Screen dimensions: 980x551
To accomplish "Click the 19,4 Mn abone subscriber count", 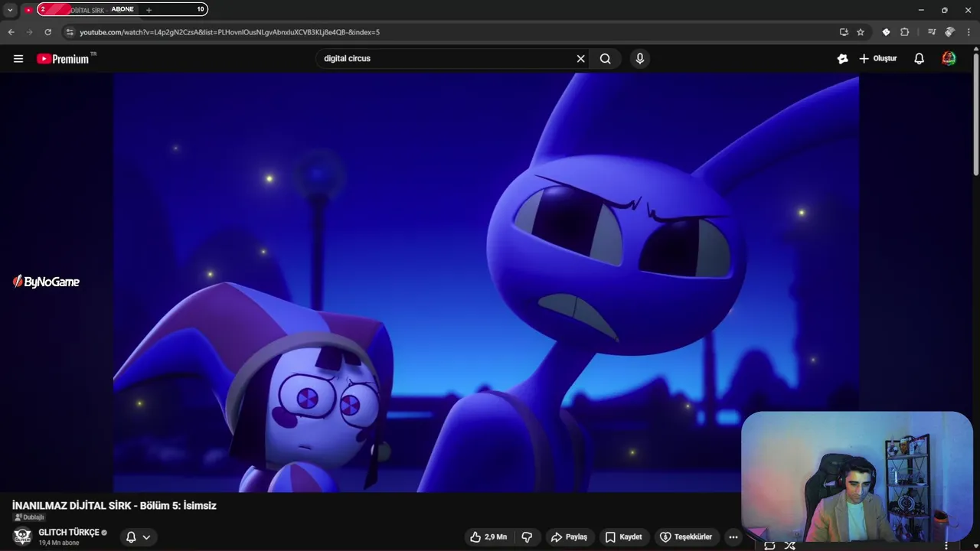I will 59,543.
